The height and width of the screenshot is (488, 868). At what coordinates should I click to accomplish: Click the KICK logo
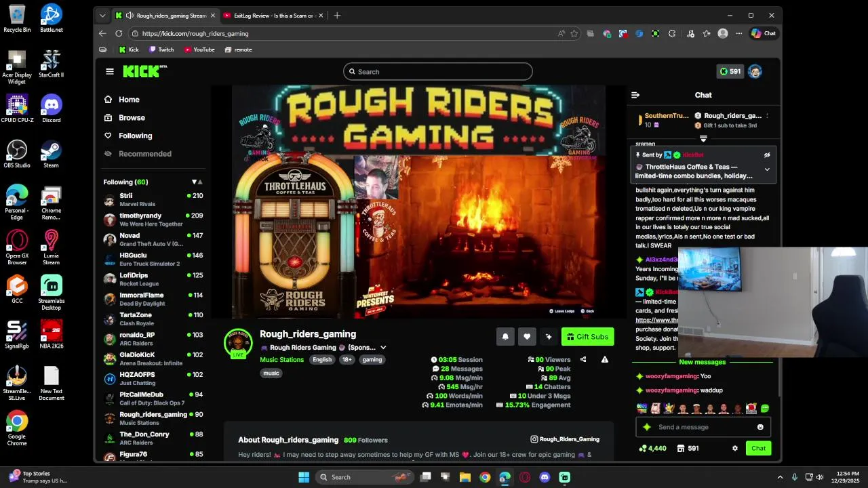click(x=144, y=71)
